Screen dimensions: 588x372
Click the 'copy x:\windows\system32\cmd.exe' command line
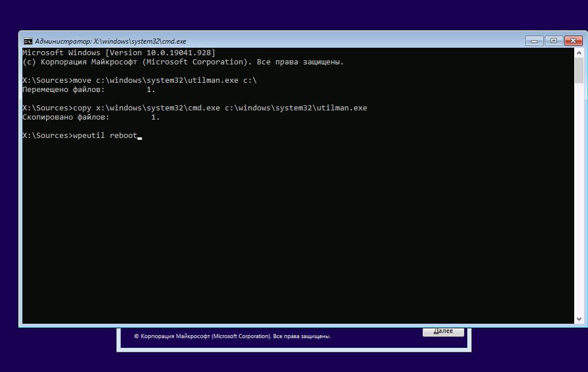point(195,108)
